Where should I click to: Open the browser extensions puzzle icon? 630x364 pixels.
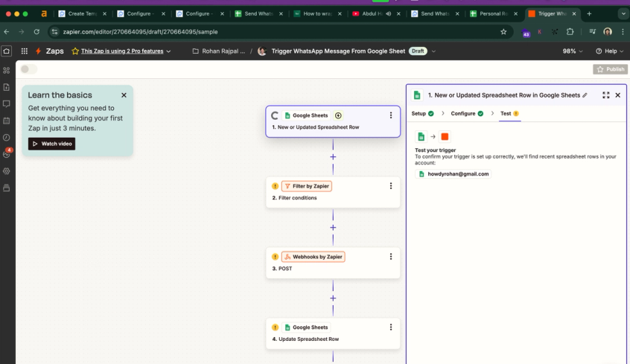coord(570,32)
